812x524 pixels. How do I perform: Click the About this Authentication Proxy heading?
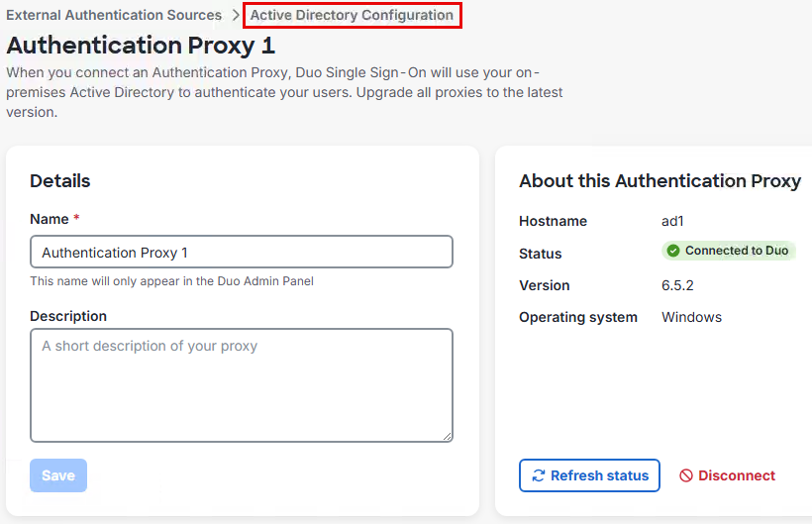coord(660,181)
